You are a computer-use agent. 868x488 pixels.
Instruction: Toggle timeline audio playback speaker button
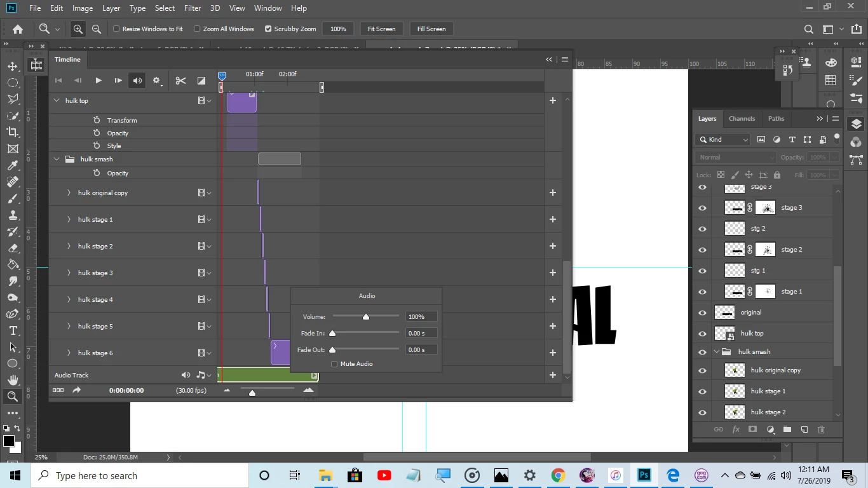tap(137, 81)
